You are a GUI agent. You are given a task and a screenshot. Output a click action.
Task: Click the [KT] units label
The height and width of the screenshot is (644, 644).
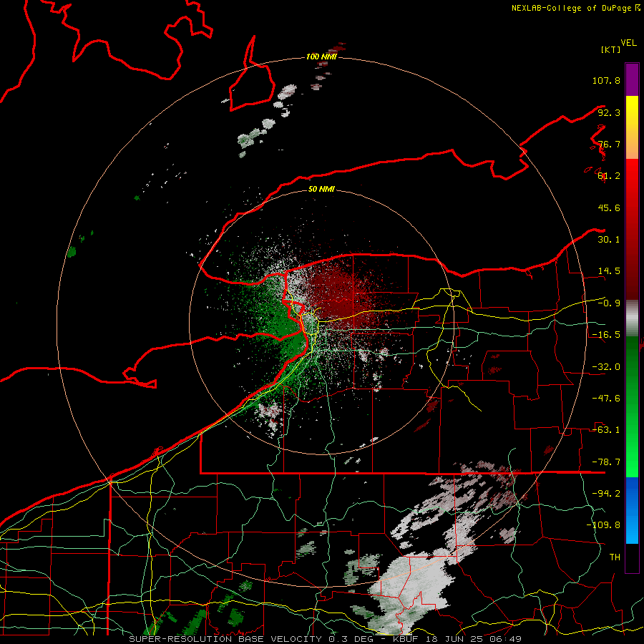pos(611,49)
